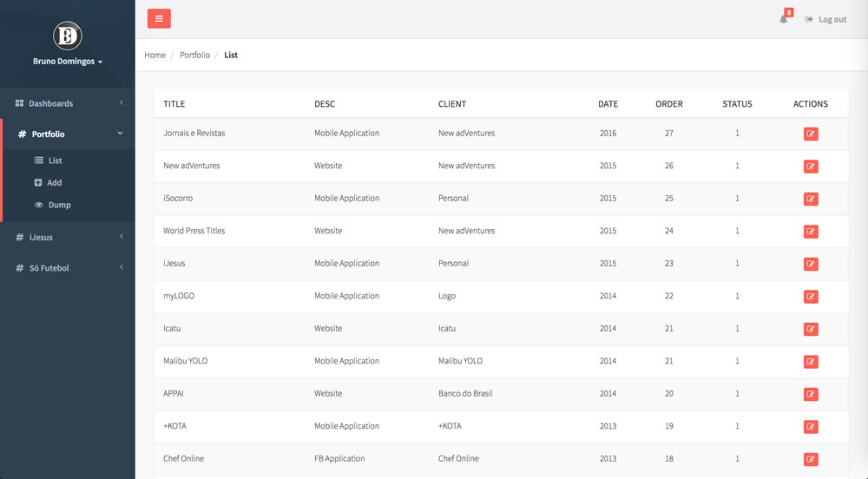Select the APPAI title cell
The width and height of the screenshot is (868, 479).
click(x=174, y=393)
